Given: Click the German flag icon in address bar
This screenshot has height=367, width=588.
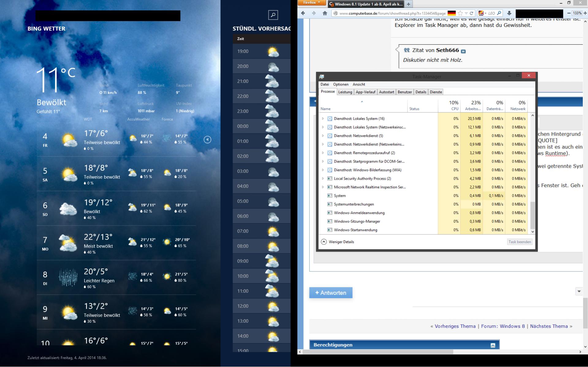Looking at the screenshot, I should (x=451, y=13).
